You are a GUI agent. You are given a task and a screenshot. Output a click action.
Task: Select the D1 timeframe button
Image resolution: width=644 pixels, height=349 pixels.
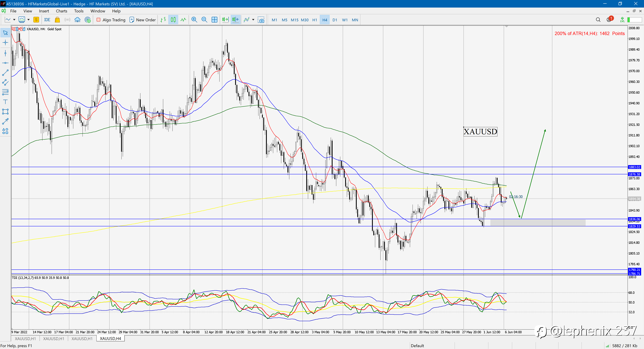tap(335, 20)
